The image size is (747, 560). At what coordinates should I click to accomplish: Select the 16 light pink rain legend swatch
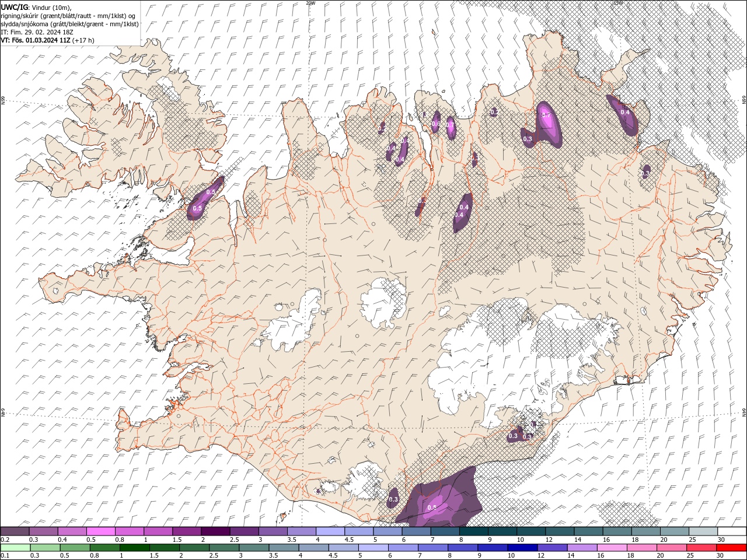point(612,548)
